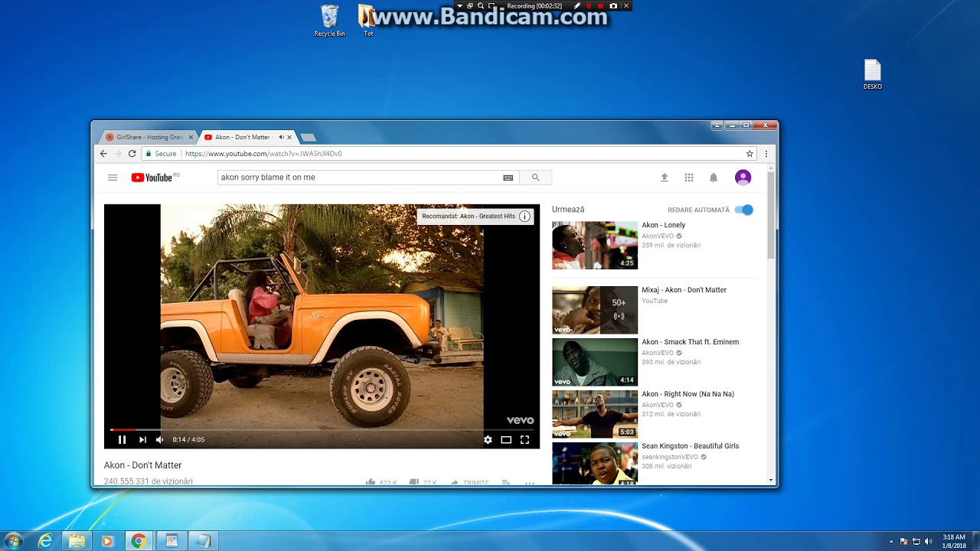
Task: Open Sean Kingston - Beautiful Girls link
Action: [x=690, y=446]
